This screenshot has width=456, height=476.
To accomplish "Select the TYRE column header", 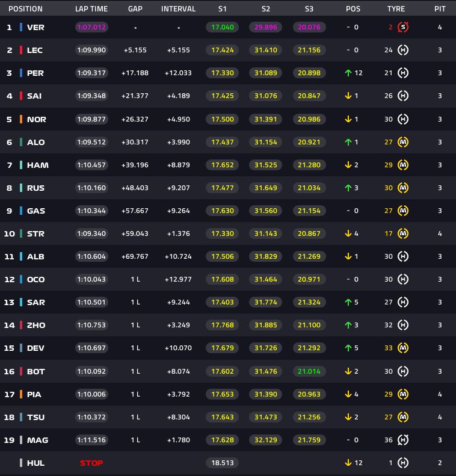I will pos(396,9).
